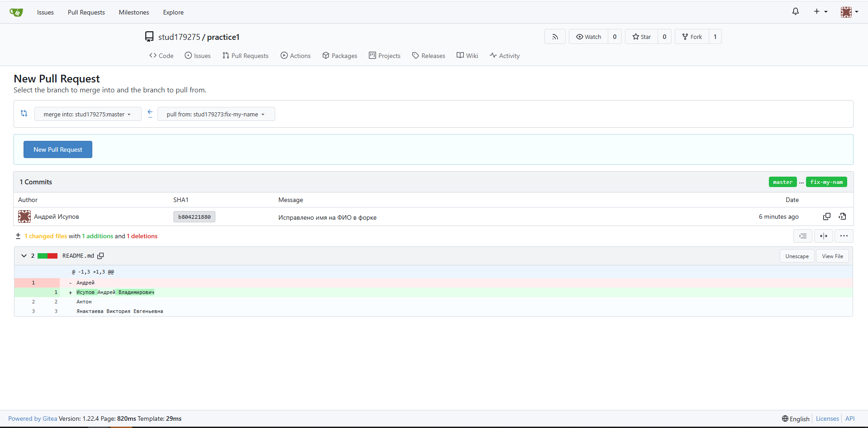Switch to split diff view

coord(823,236)
